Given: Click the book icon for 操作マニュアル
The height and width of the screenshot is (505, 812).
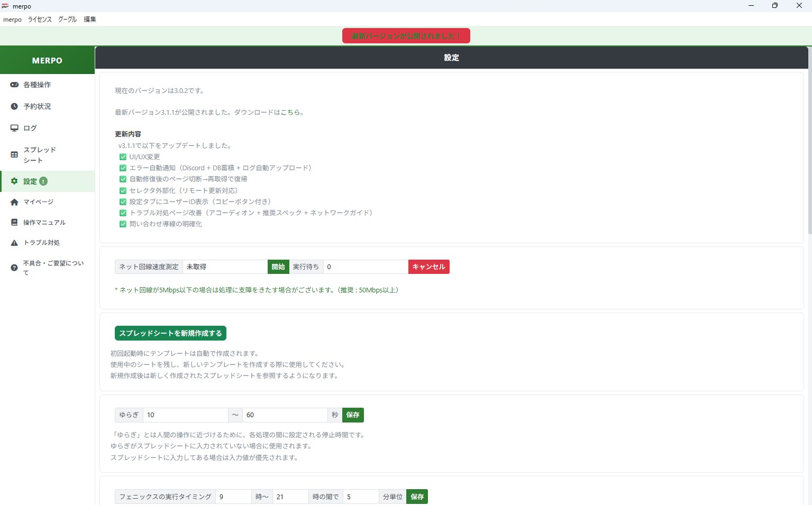Looking at the screenshot, I should (14, 223).
